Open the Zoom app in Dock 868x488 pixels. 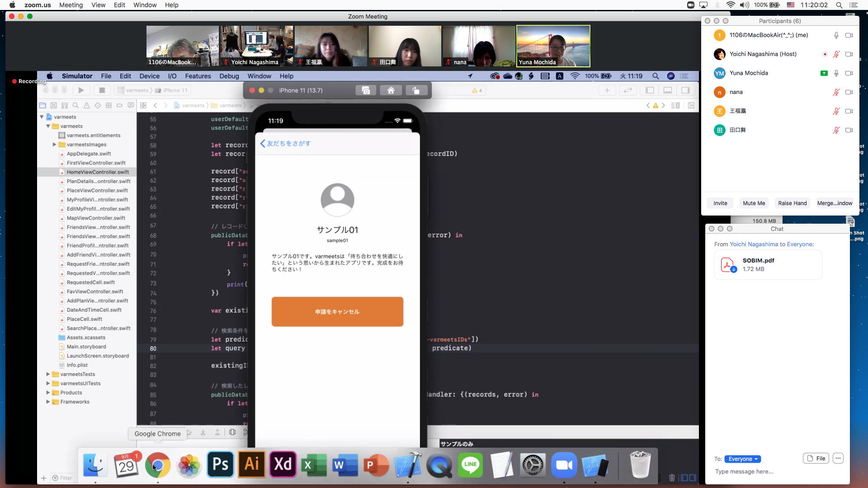pyautogui.click(x=564, y=465)
